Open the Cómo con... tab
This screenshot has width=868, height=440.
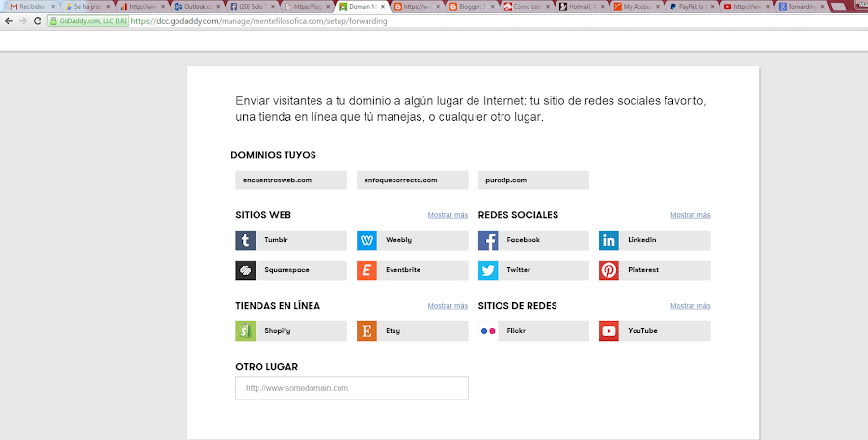(x=526, y=7)
